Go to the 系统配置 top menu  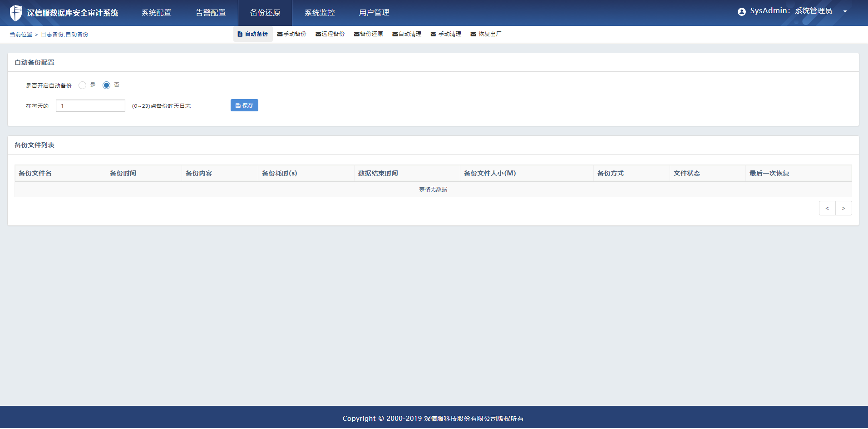[156, 13]
